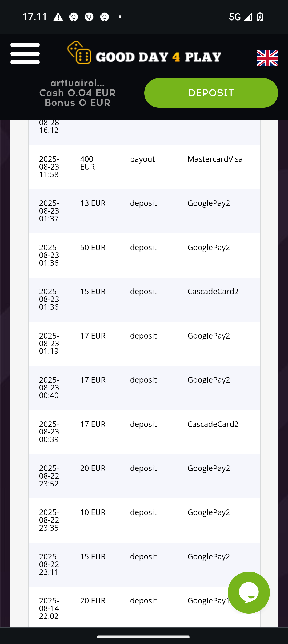This screenshot has height=644, width=288.
Task: Select the 20 EUR deposit from 2025-08-22
Action: click(144, 476)
